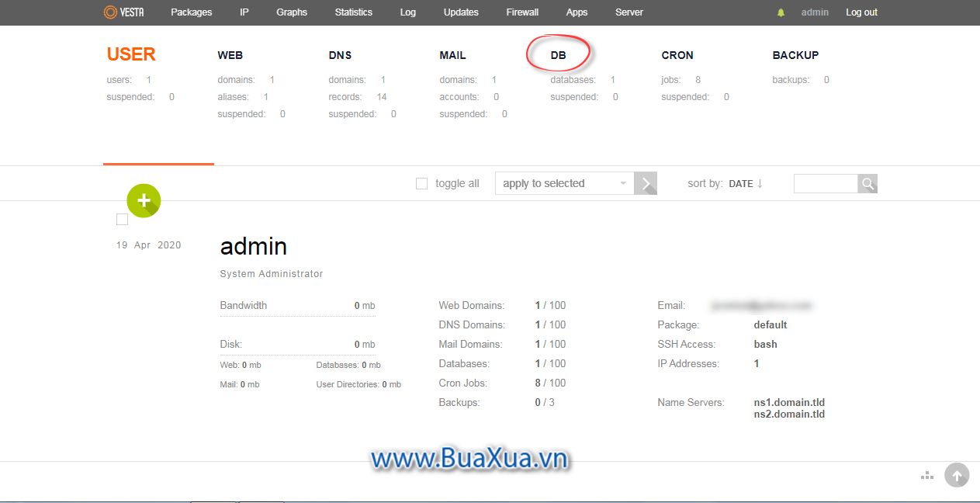This screenshot has height=503, width=980.
Task: Open the IP menu
Action: (x=244, y=12)
